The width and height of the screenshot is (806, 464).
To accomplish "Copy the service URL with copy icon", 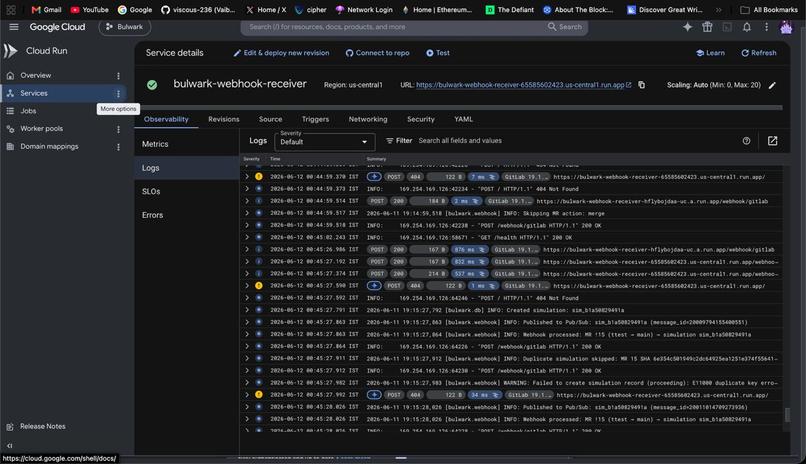I will [x=642, y=85].
